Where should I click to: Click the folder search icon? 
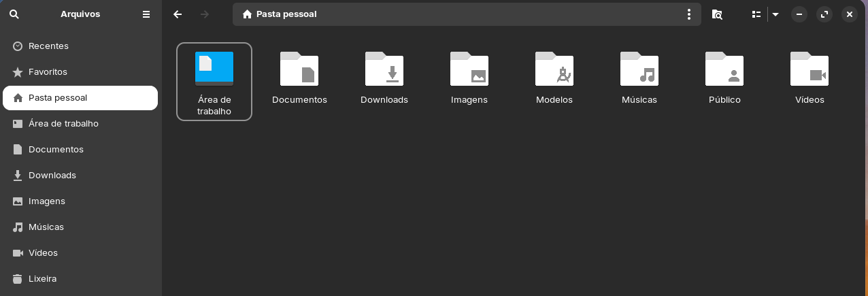tap(717, 14)
